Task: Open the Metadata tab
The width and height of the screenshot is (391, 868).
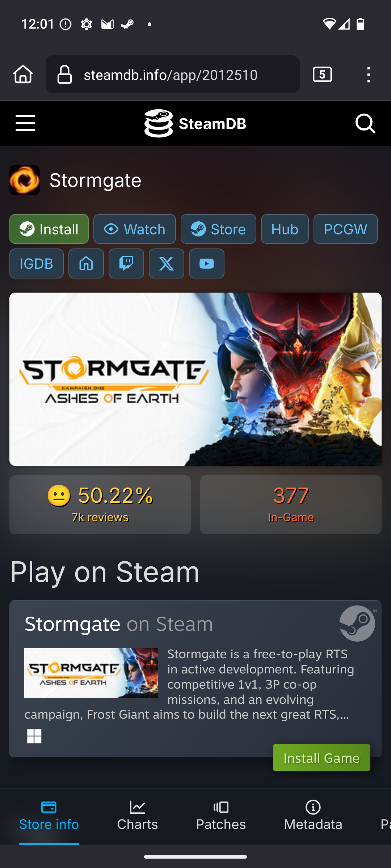Action: pyautogui.click(x=313, y=816)
